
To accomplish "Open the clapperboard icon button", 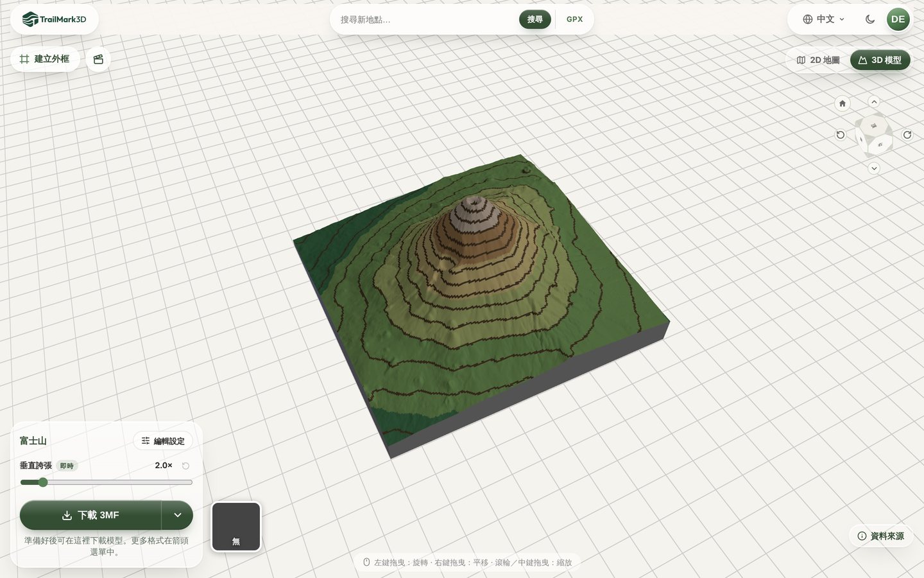I will (x=98, y=59).
